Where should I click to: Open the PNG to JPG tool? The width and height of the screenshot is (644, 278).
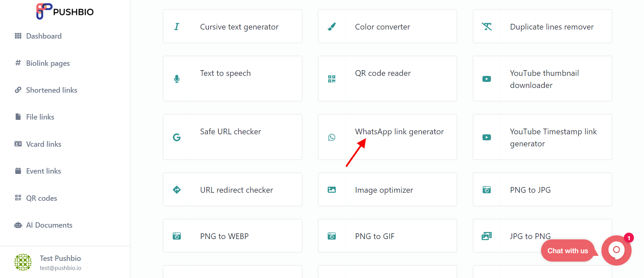point(542,190)
